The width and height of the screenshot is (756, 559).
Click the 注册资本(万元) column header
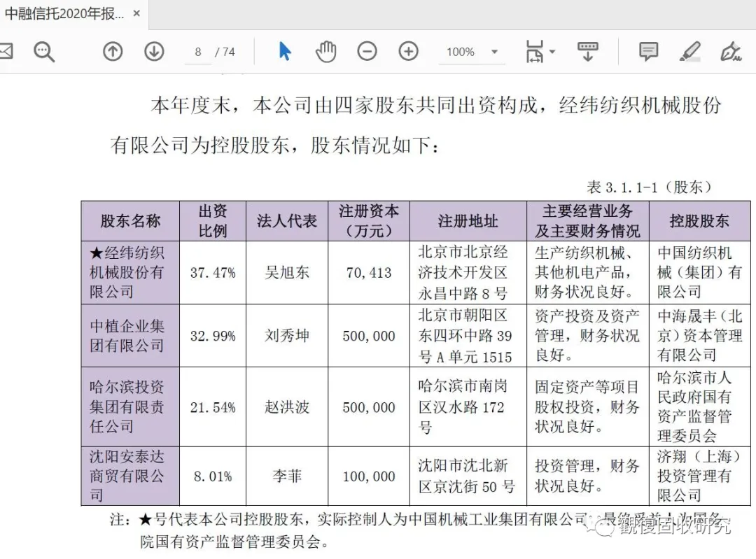[x=369, y=221]
